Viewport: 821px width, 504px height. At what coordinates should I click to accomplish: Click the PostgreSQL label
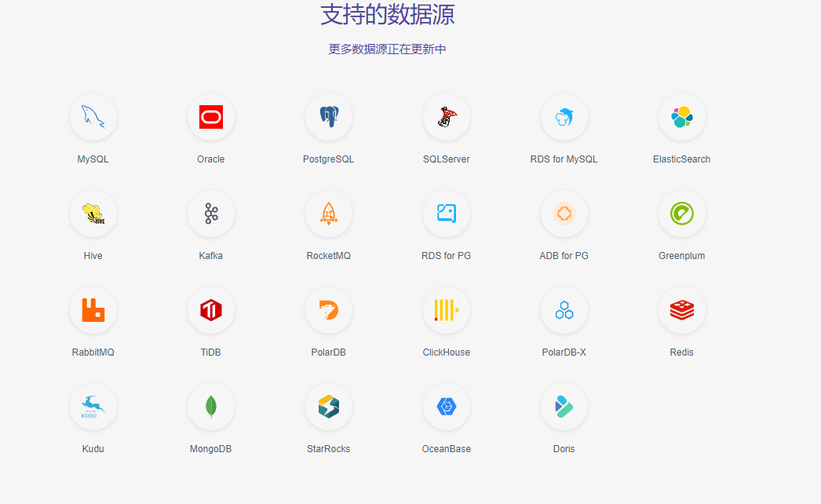click(329, 159)
